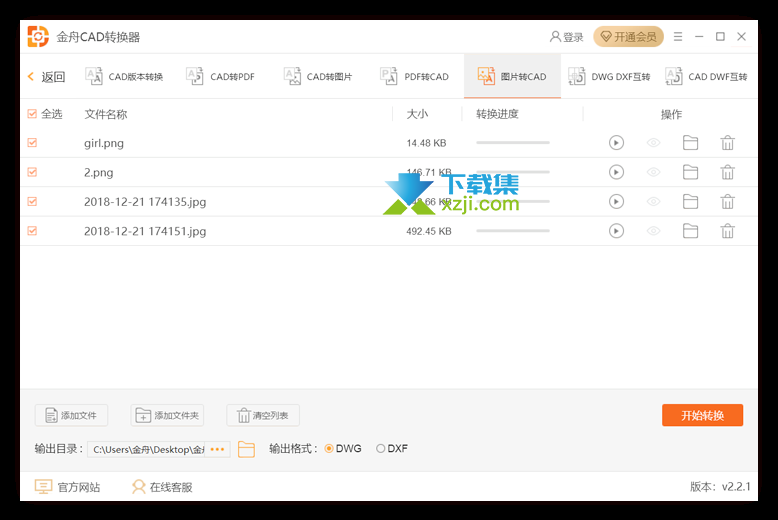
Task: Click the 转换进度 column header
Action: [497, 114]
